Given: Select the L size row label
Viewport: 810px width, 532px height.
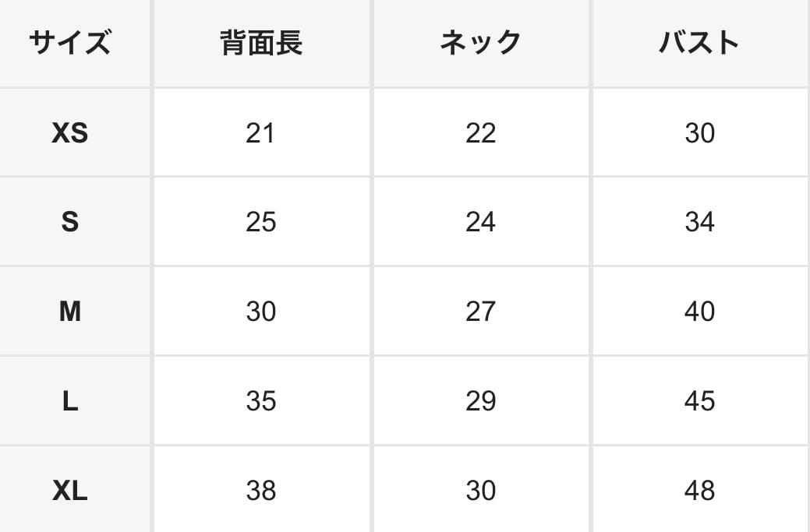Looking at the screenshot, I should [x=70, y=401].
